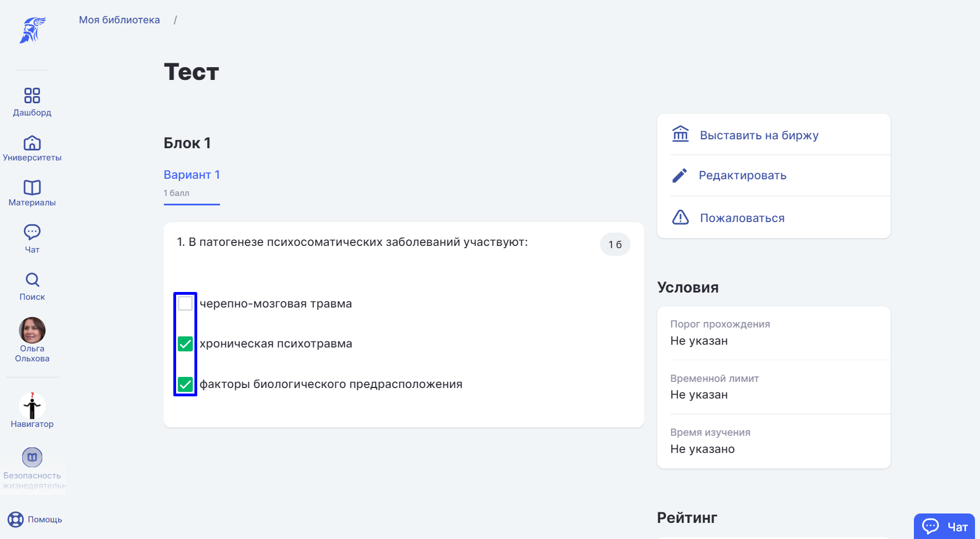Click the Условия heading
This screenshot has width=980, height=539.
click(688, 288)
